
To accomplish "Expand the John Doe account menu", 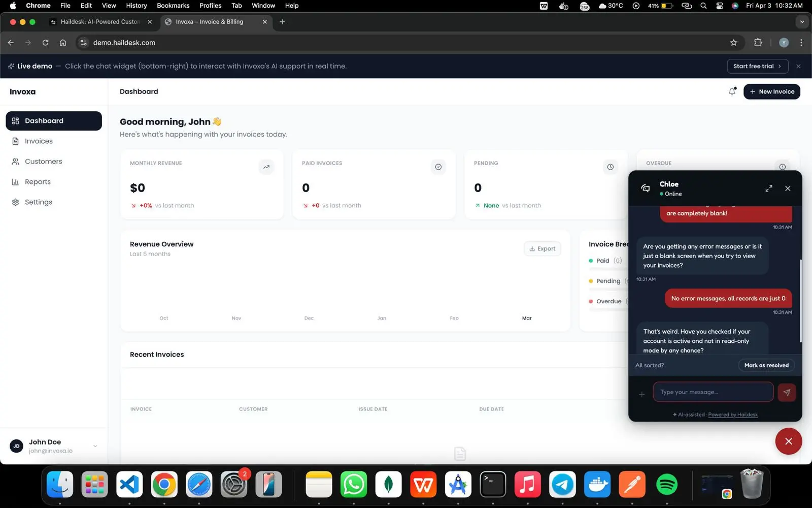I will pos(95,446).
